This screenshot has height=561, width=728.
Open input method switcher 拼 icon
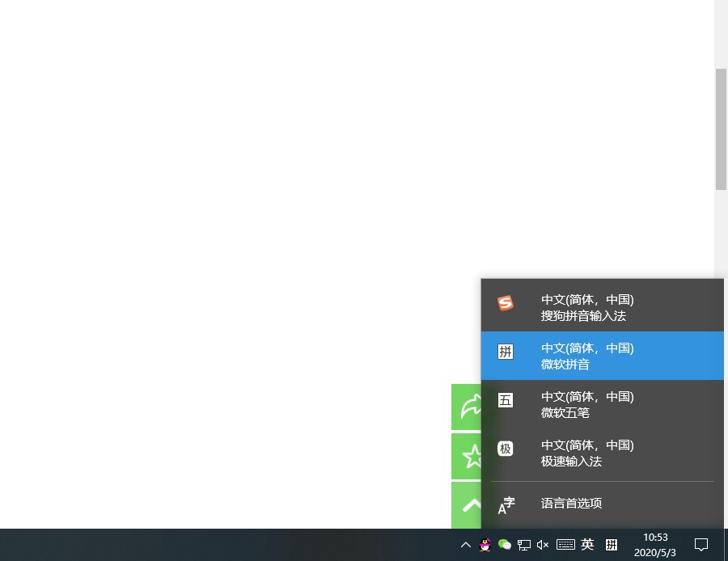click(x=612, y=545)
